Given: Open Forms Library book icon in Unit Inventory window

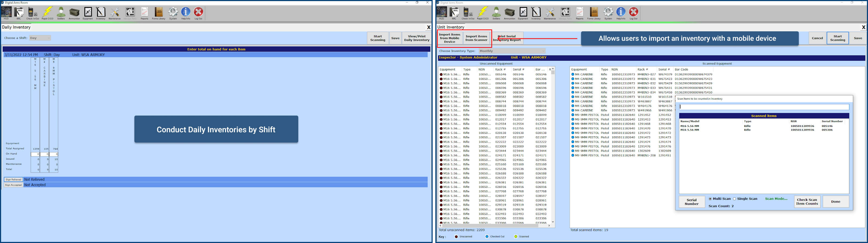Looking at the screenshot, I should coord(594,12).
